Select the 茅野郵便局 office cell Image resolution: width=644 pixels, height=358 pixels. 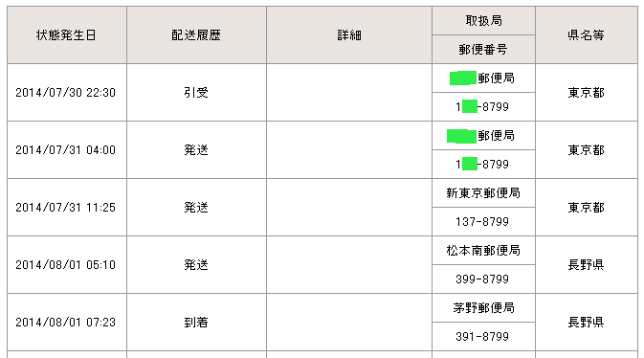483,308
